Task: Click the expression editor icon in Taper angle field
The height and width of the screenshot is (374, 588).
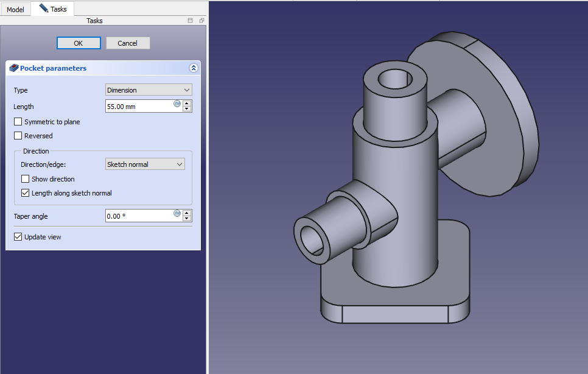Action: pos(177,213)
